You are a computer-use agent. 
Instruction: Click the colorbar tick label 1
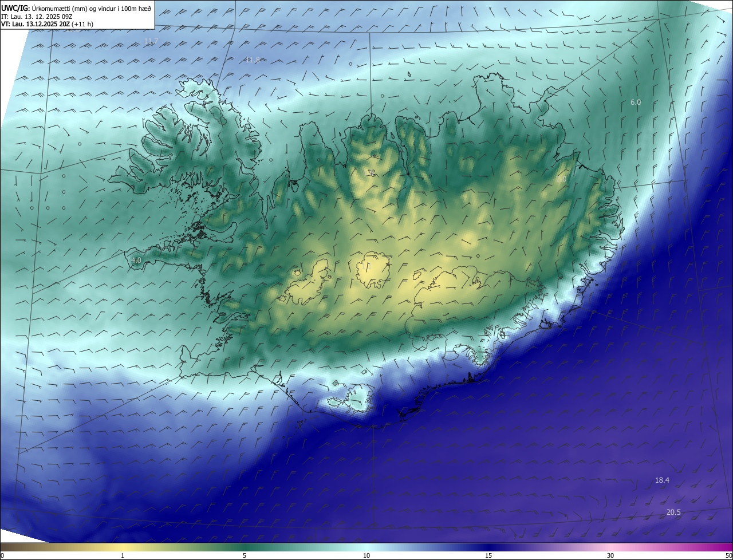(123, 555)
